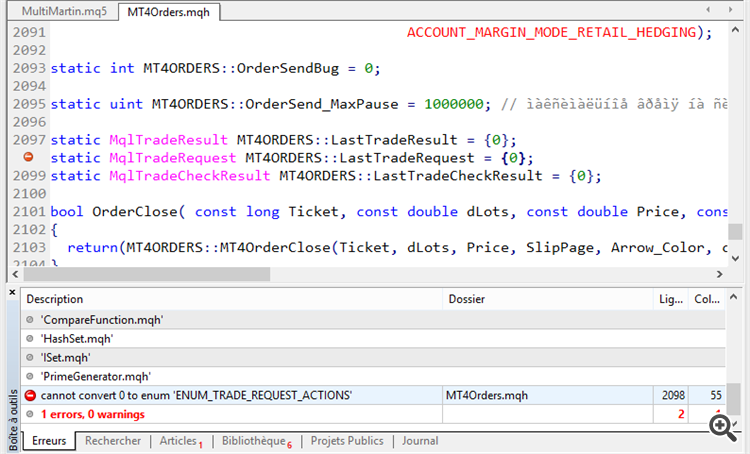Click the editor vertical scrollbar thumb
The width and height of the screenshot is (750, 454).
pos(735,232)
